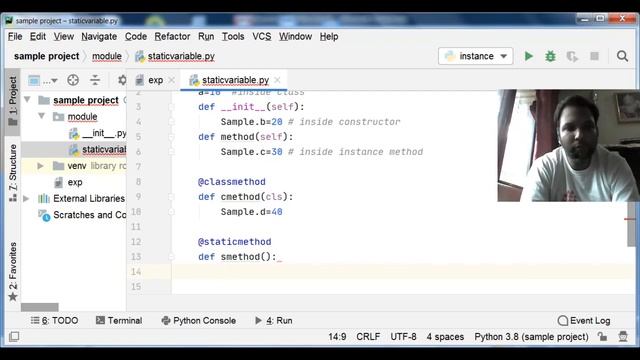This screenshot has width=640, height=360.
Task: Click the Project panel horizontal scrollbar thumb
Action: point(40,307)
